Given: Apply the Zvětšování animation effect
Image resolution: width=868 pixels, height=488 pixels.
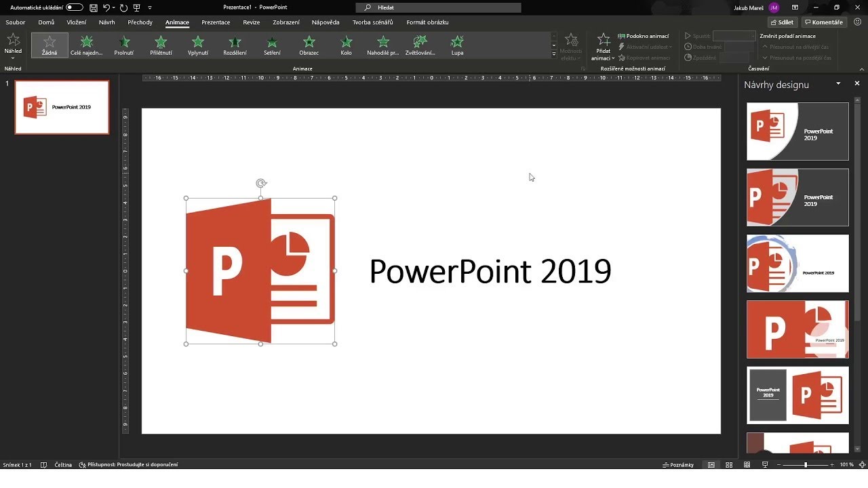Looking at the screenshot, I should click(420, 45).
